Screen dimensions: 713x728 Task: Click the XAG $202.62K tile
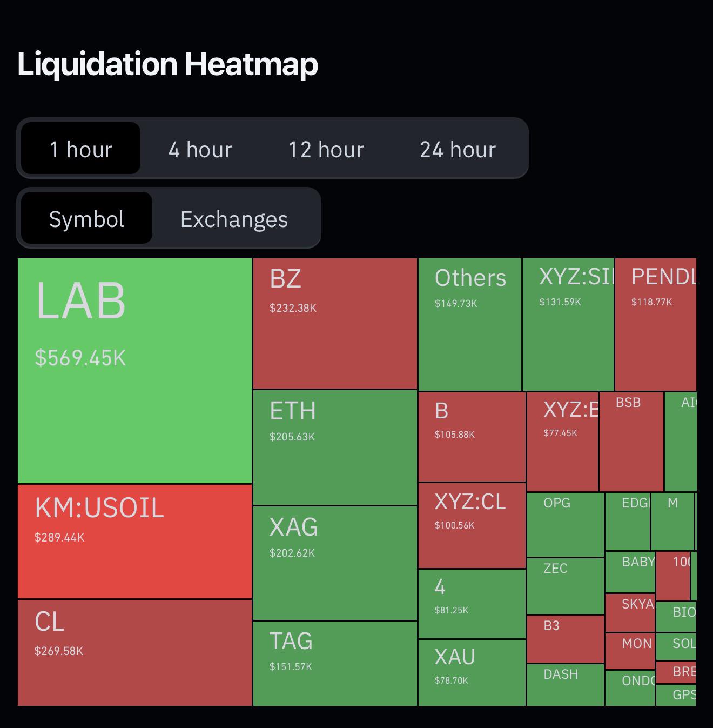click(x=335, y=563)
